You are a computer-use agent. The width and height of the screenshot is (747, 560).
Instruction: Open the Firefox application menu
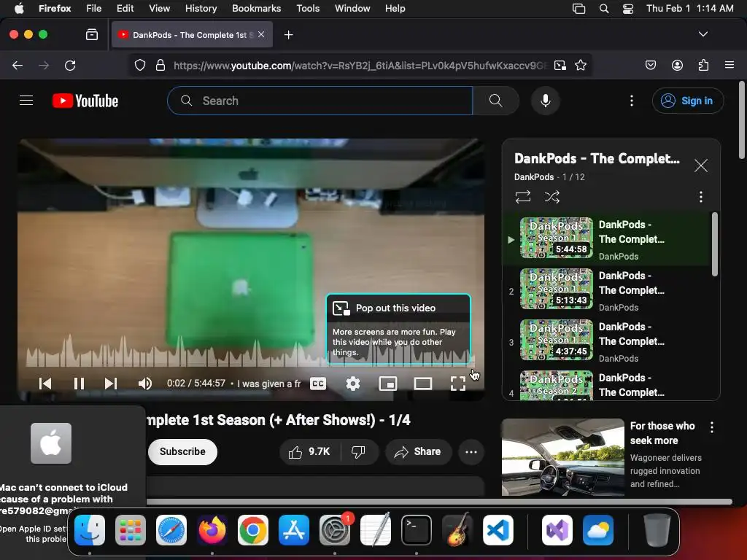[729, 65]
